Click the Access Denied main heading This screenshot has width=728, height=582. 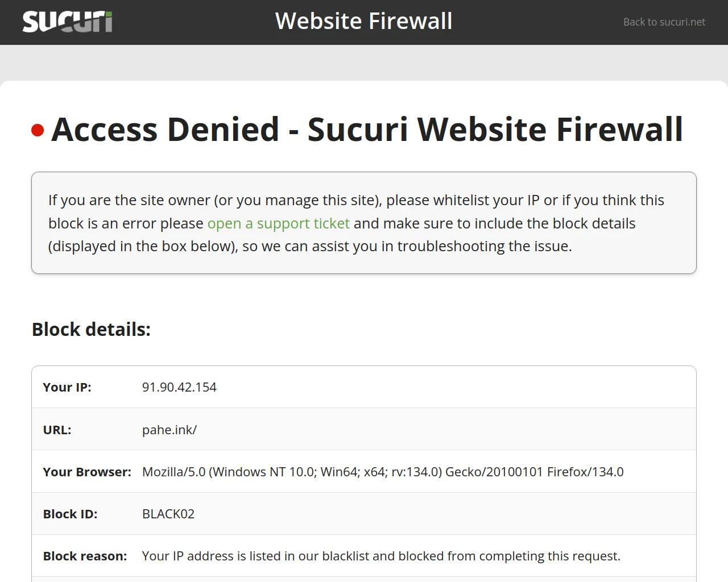click(x=367, y=129)
